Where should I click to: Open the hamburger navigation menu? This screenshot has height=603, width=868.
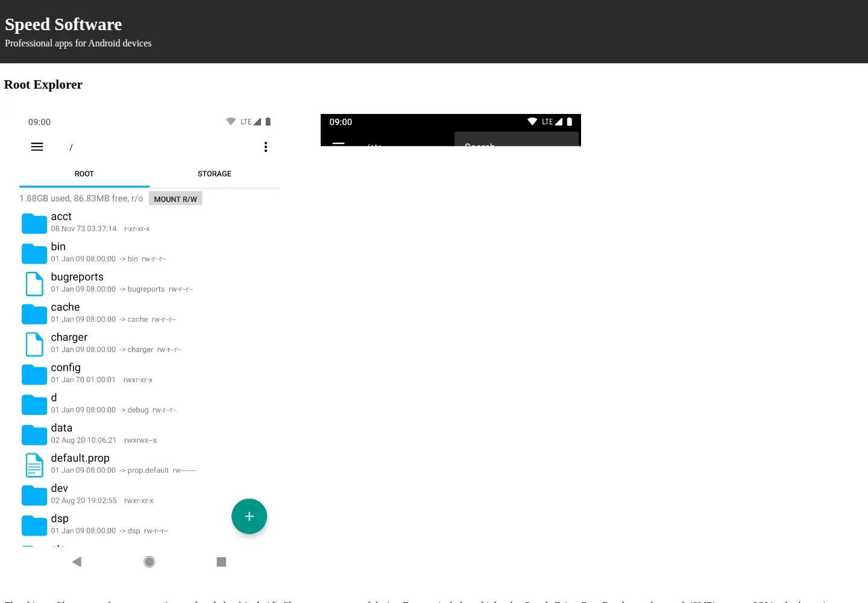tap(37, 147)
